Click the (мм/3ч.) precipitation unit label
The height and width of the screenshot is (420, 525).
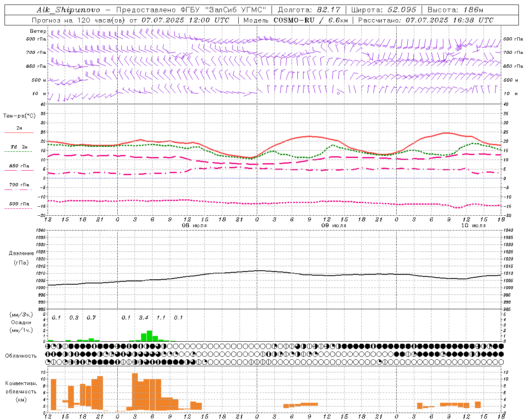click(21, 315)
